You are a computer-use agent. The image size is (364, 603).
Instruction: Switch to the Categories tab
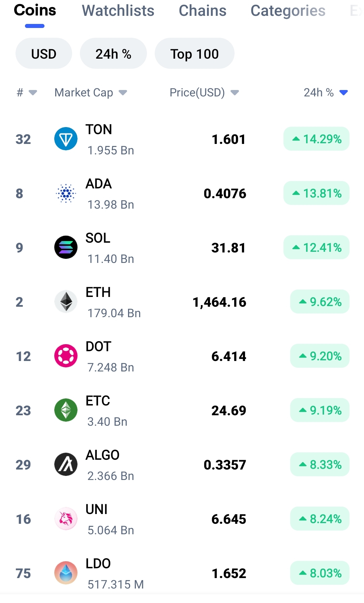click(x=288, y=11)
